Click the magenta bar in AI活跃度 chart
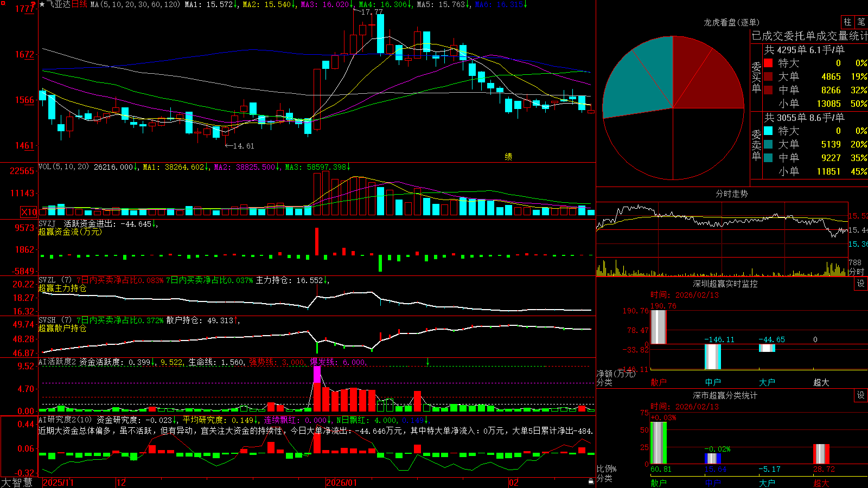This screenshot has width=868, height=488. (317, 374)
